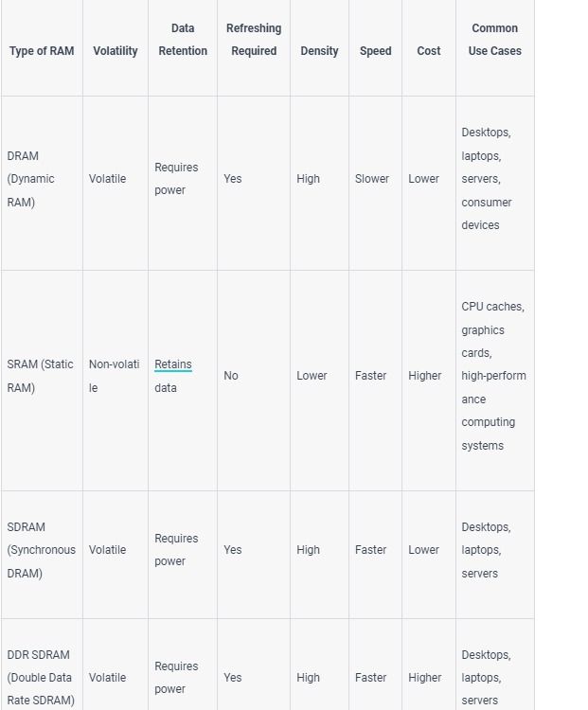The width and height of the screenshot is (588, 710).
Task: Click 'Lower' density cell for SRAM
Action: click(312, 376)
